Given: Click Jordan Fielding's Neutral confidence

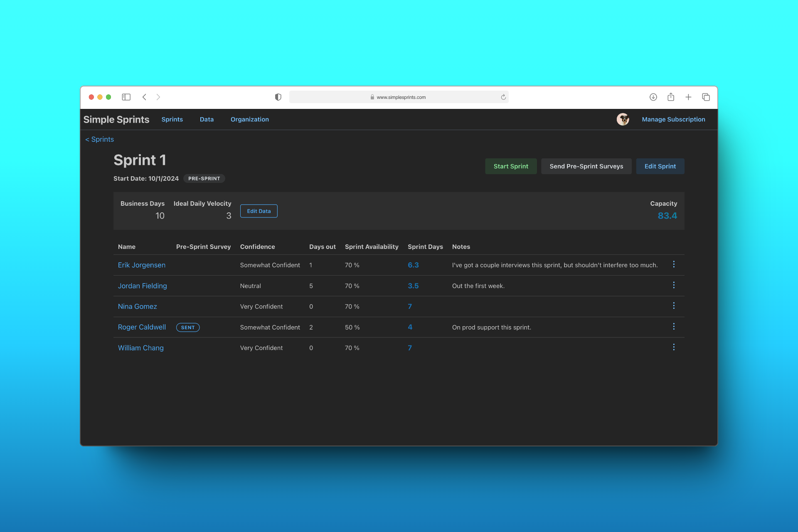Looking at the screenshot, I should pos(250,286).
